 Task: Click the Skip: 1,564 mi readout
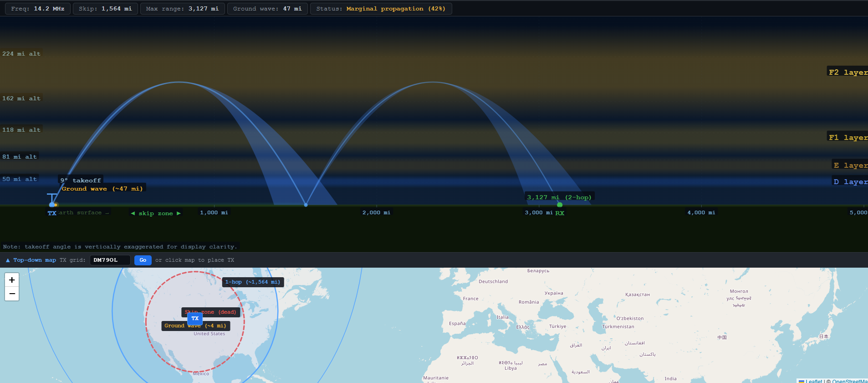(x=105, y=9)
